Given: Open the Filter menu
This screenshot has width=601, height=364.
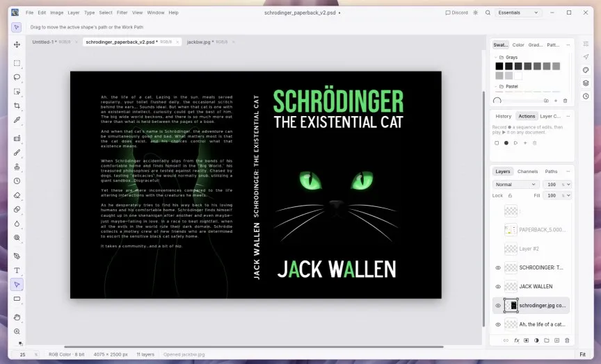Looking at the screenshot, I should click(122, 13).
